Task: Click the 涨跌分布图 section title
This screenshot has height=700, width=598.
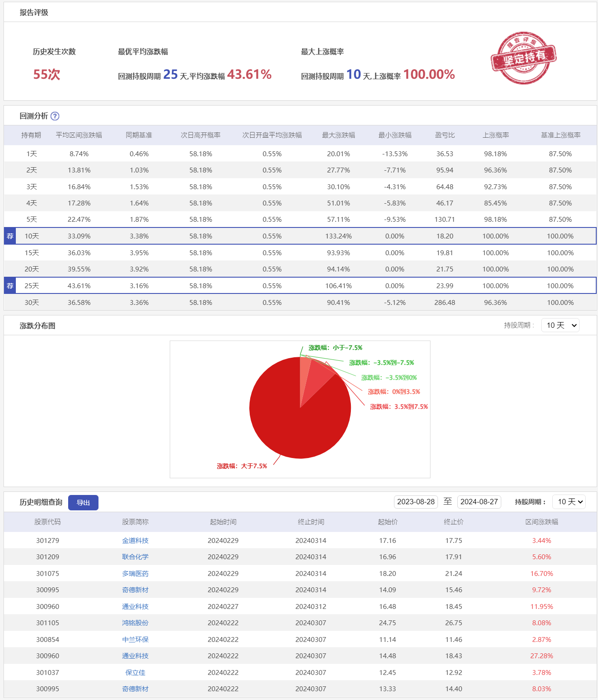Action: 37,326
